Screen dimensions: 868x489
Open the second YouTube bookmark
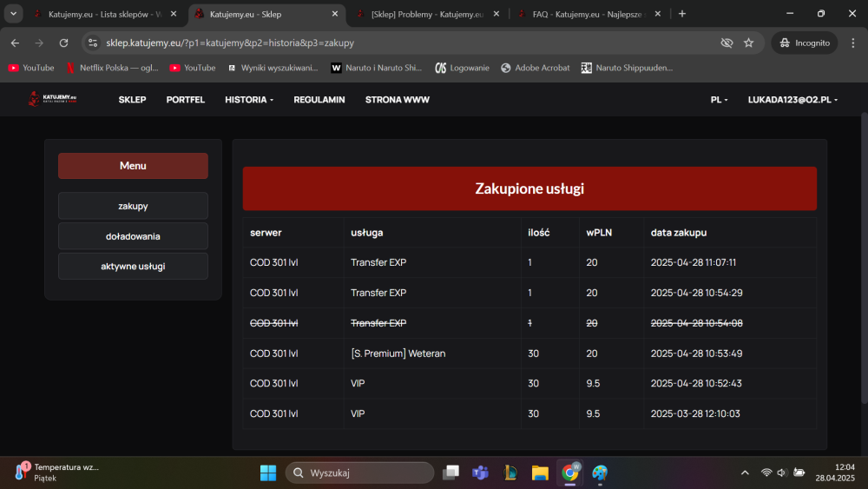click(193, 68)
